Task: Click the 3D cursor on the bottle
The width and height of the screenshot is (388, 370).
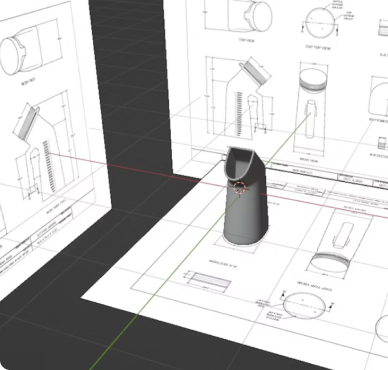Action: [240, 188]
